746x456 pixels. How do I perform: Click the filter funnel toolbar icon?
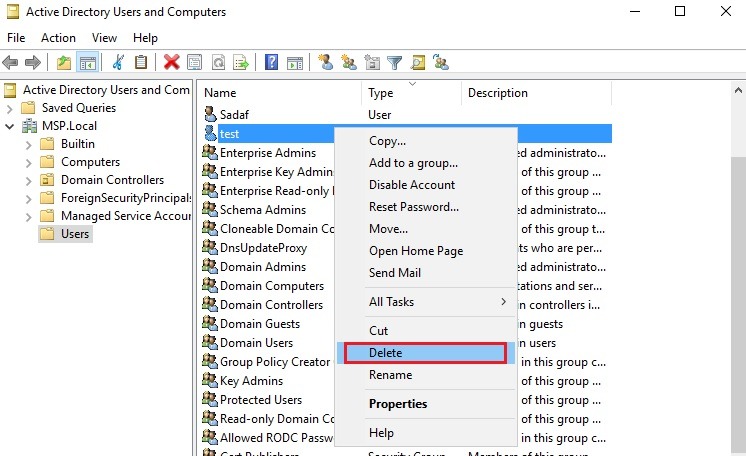395,62
